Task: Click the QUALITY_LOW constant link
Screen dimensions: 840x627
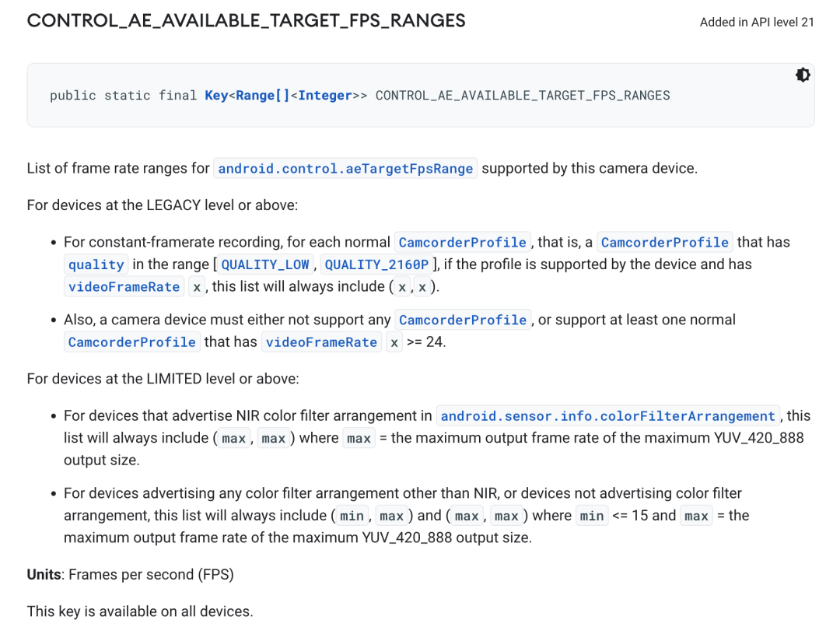Action: pyautogui.click(x=265, y=265)
